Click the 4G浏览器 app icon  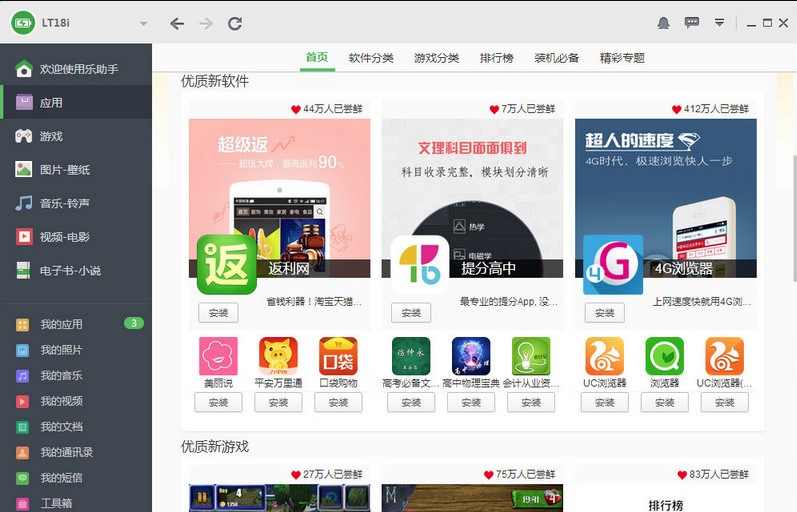[613, 264]
